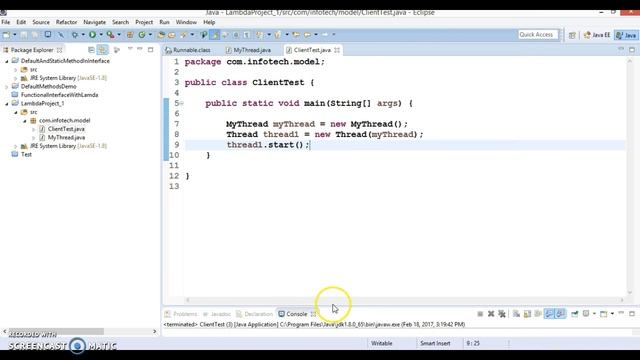Viewport: 640px width, 360px height.
Task: Expand LambdaProject_1 JRE System Library node
Action: point(16,146)
